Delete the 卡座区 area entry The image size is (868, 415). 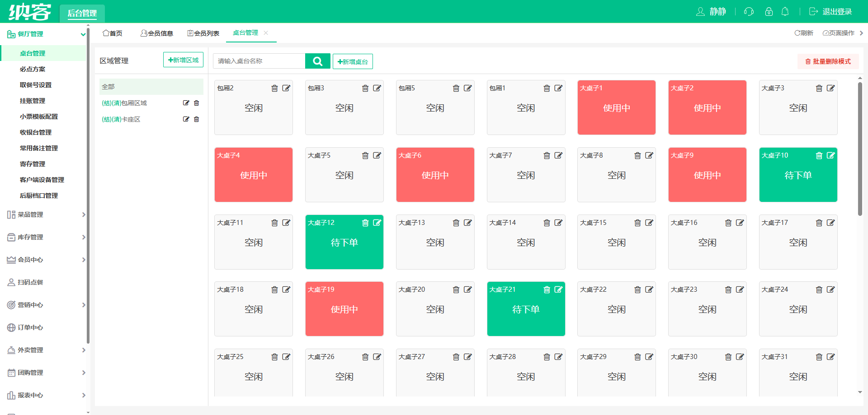pyautogui.click(x=196, y=119)
